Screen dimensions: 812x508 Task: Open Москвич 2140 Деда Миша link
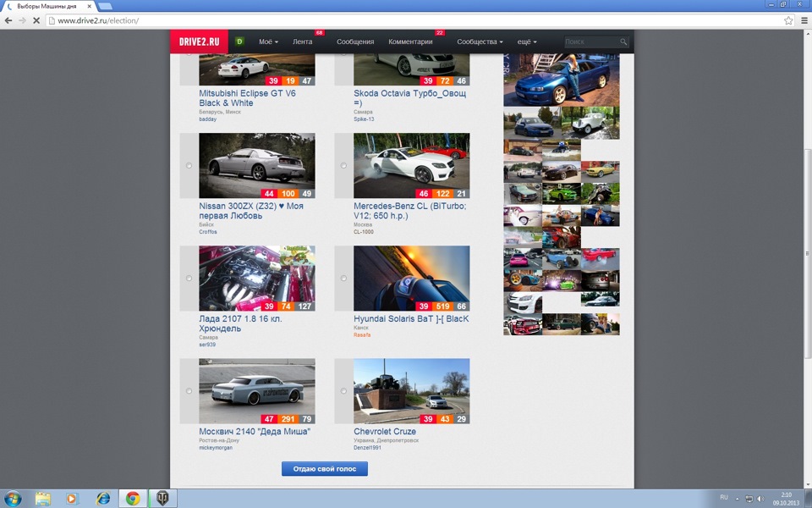click(x=255, y=431)
